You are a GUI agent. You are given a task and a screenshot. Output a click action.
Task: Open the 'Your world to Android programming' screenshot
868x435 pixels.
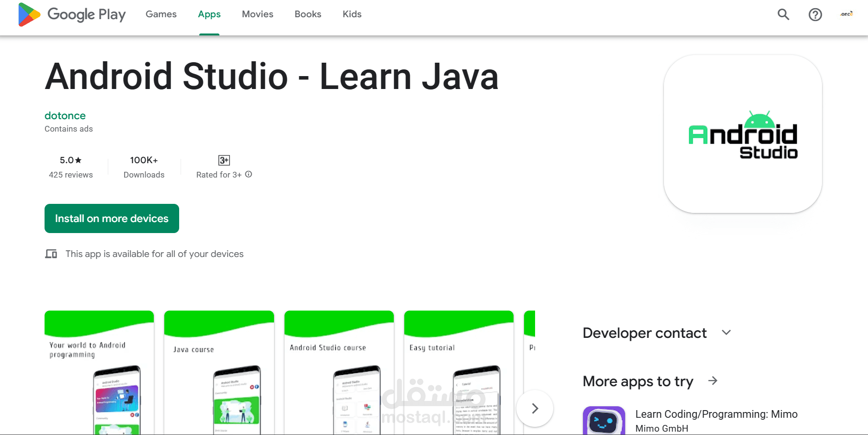coord(99,373)
